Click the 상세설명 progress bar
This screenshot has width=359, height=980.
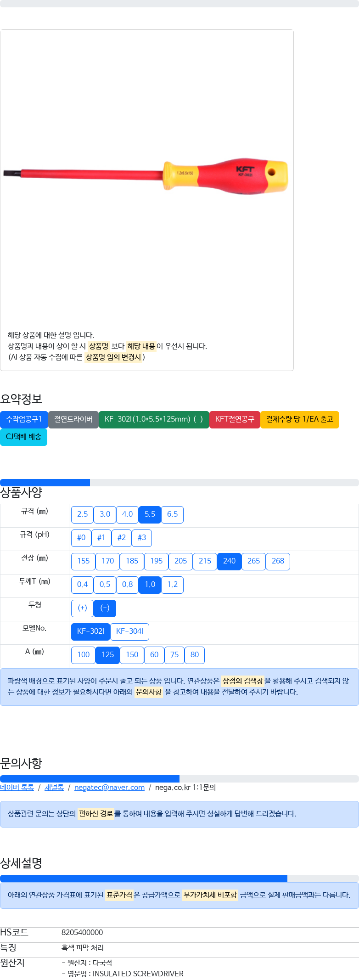tap(179, 879)
